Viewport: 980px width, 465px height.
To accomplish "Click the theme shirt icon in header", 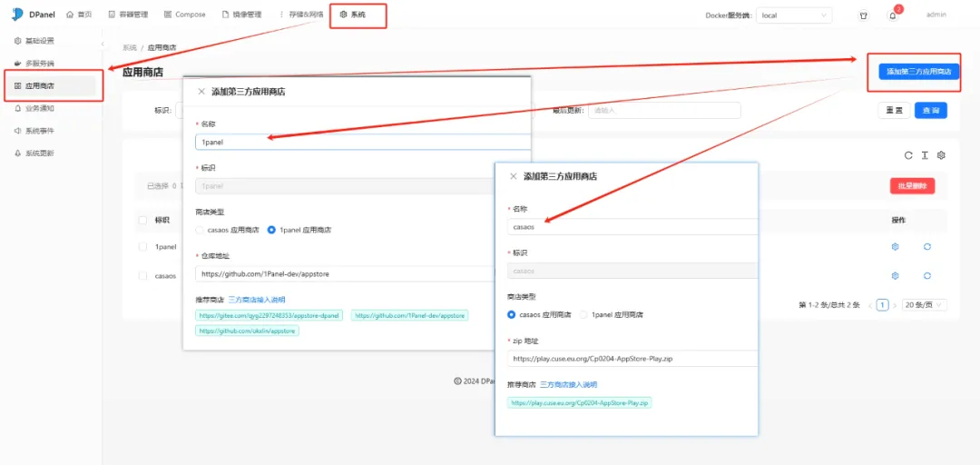I will tap(863, 15).
